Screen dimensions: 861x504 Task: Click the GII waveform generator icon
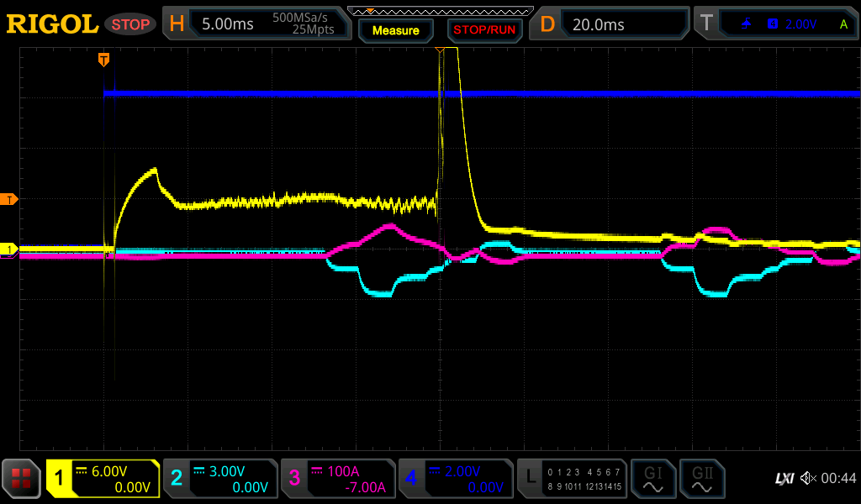tap(701, 479)
